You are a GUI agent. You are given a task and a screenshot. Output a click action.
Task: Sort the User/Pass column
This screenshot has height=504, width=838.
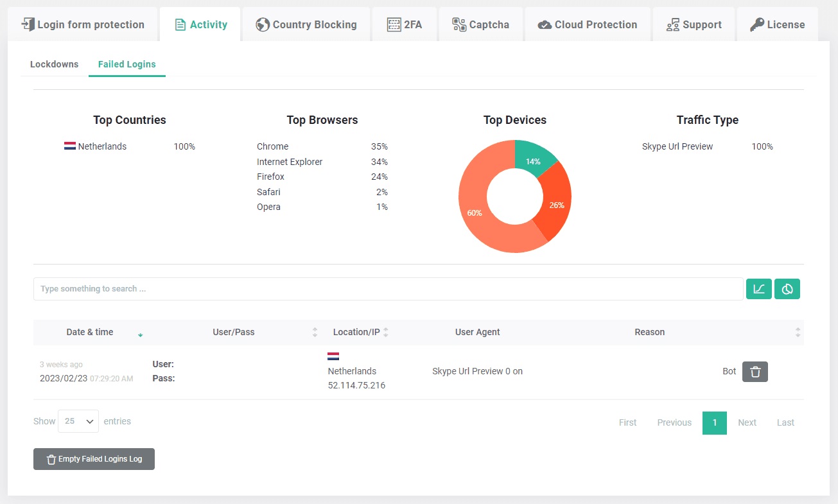[315, 332]
